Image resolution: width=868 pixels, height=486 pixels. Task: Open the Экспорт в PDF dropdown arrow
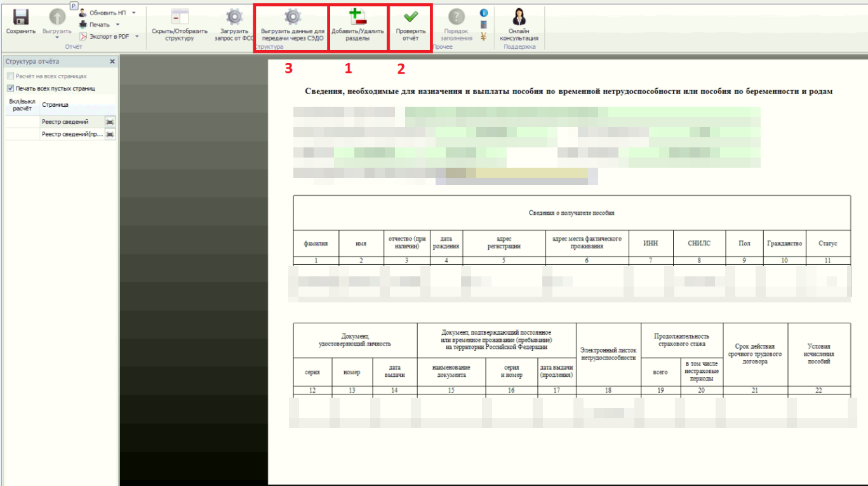coord(137,36)
